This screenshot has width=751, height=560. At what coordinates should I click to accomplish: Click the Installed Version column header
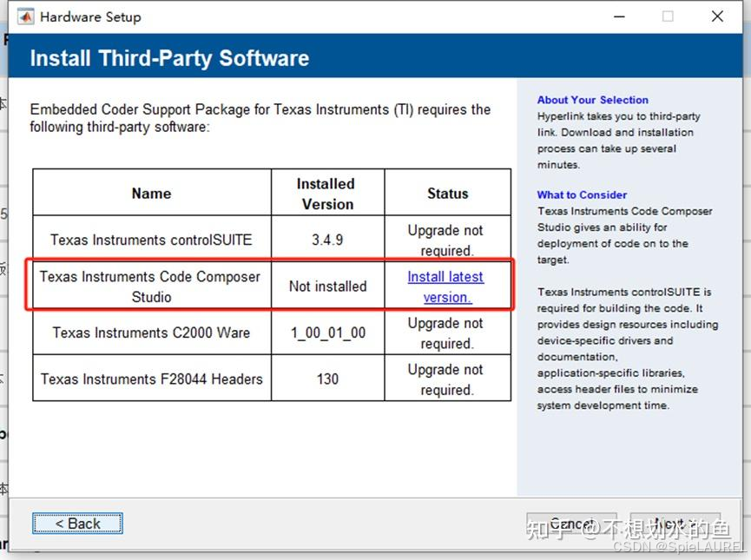327,193
